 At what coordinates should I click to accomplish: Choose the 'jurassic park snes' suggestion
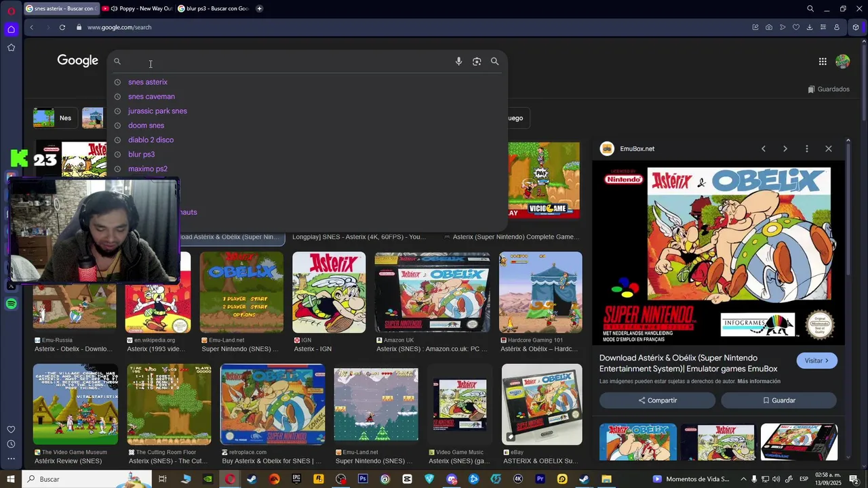(x=157, y=111)
